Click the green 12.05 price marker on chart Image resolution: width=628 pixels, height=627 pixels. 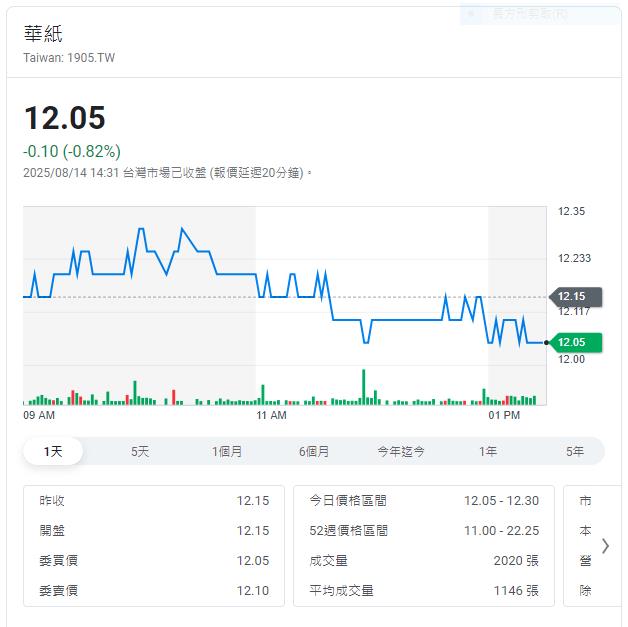pyautogui.click(x=575, y=342)
